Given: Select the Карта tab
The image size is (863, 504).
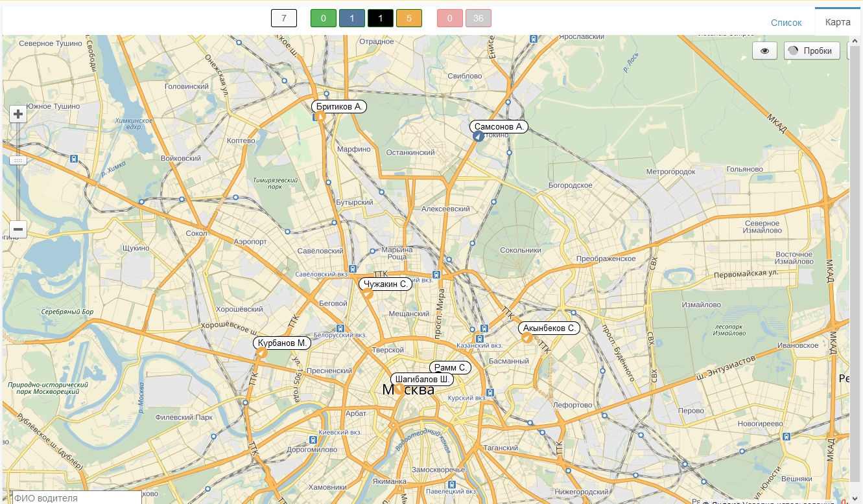Looking at the screenshot, I should pyautogui.click(x=838, y=22).
